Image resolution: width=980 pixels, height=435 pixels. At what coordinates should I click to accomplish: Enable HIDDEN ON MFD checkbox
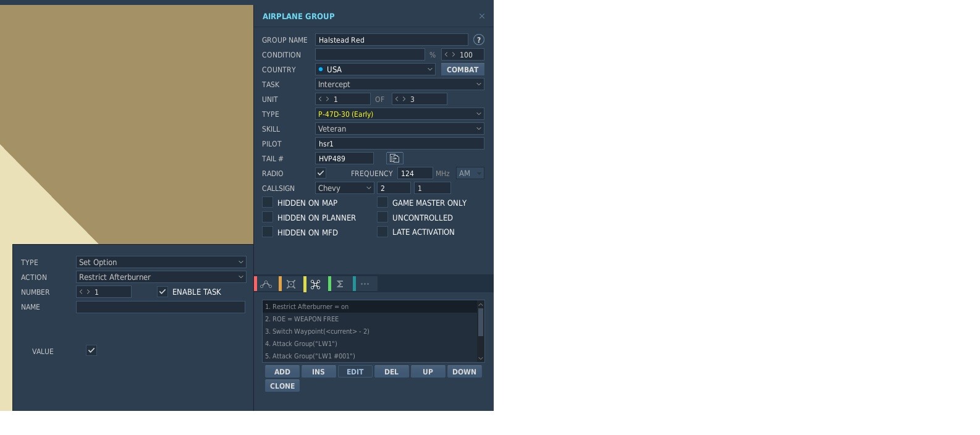click(268, 232)
